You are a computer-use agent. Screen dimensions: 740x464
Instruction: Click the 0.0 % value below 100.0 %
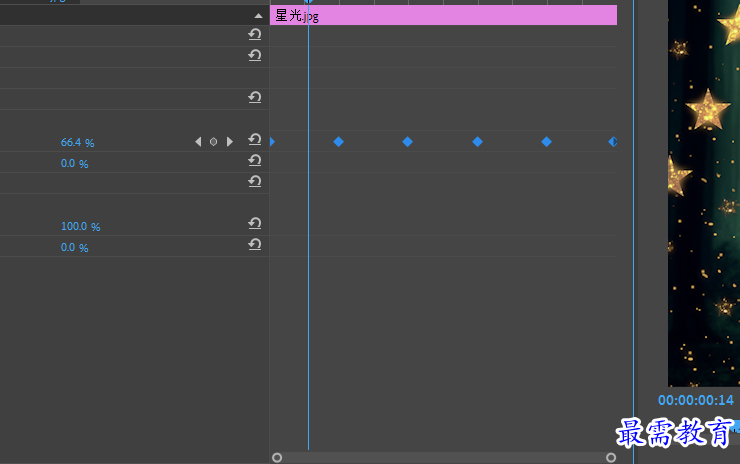(x=74, y=248)
